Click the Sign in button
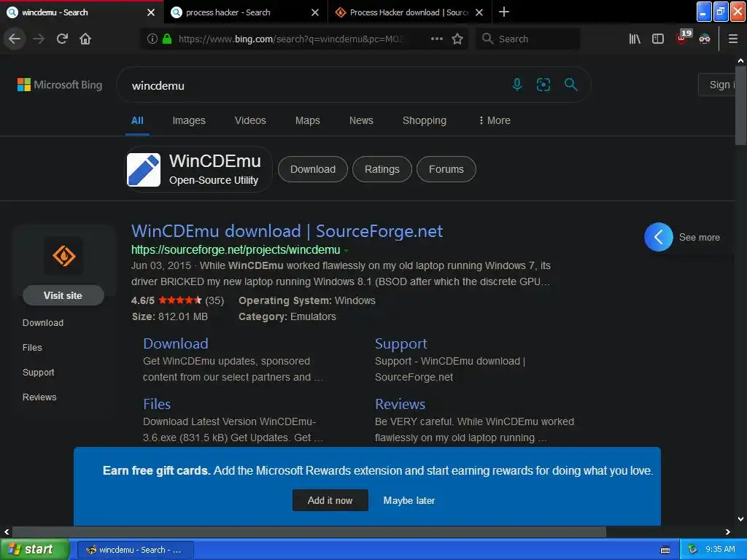Image resolution: width=747 pixels, height=560 pixels. coord(717,85)
